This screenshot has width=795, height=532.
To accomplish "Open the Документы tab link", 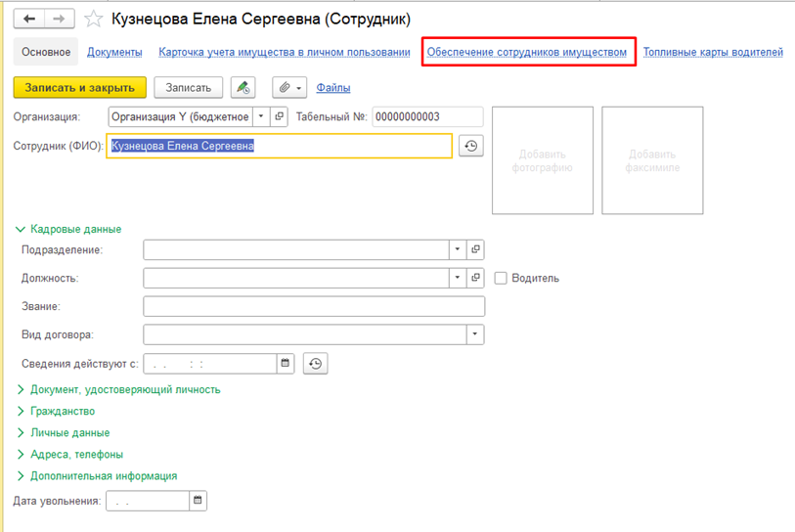I will click(114, 52).
